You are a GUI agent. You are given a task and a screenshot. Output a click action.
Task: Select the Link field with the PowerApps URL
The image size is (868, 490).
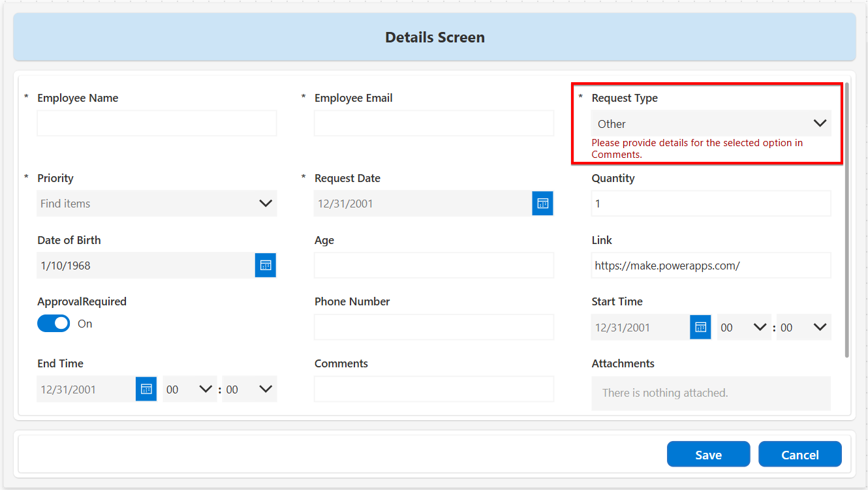pyautogui.click(x=711, y=266)
